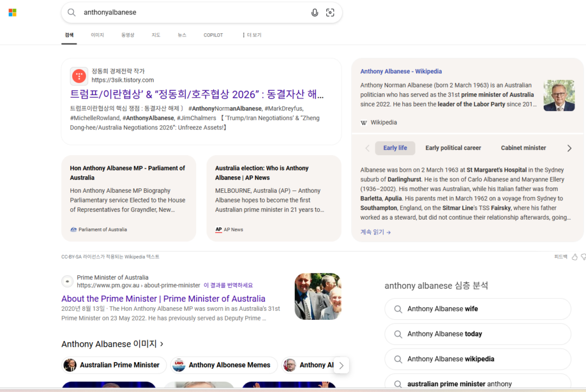Click the 피드백 label

pos(561,257)
